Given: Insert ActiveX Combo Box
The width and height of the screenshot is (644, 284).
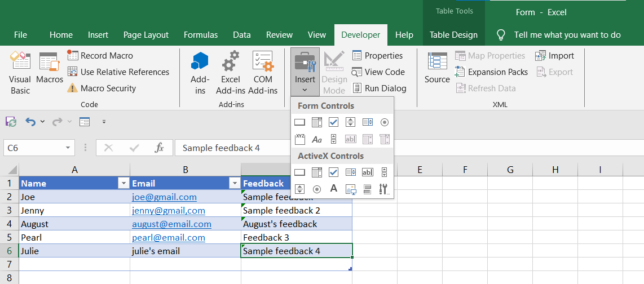Looking at the screenshot, I should pyautogui.click(x=317, y=172).
